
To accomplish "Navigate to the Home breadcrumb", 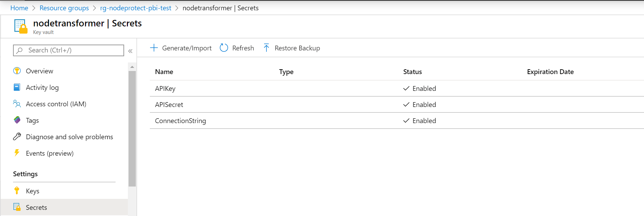I will point(19,8).
